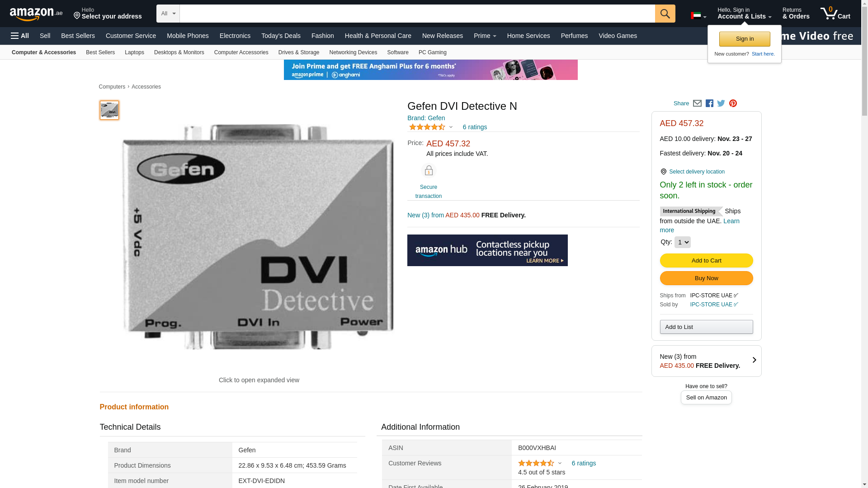Click the secure transaction lock icon
Viewport: 868px width, 488px height.
coord(428,171)
